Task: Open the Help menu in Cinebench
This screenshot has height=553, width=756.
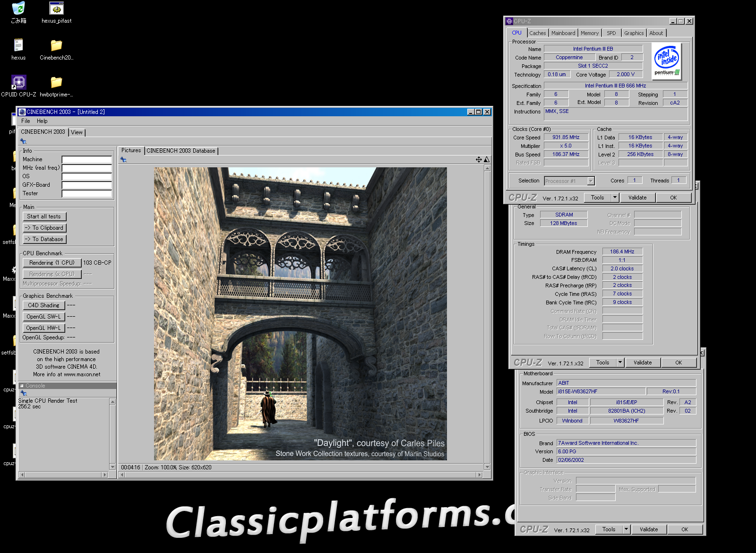Action: (42, 121)
